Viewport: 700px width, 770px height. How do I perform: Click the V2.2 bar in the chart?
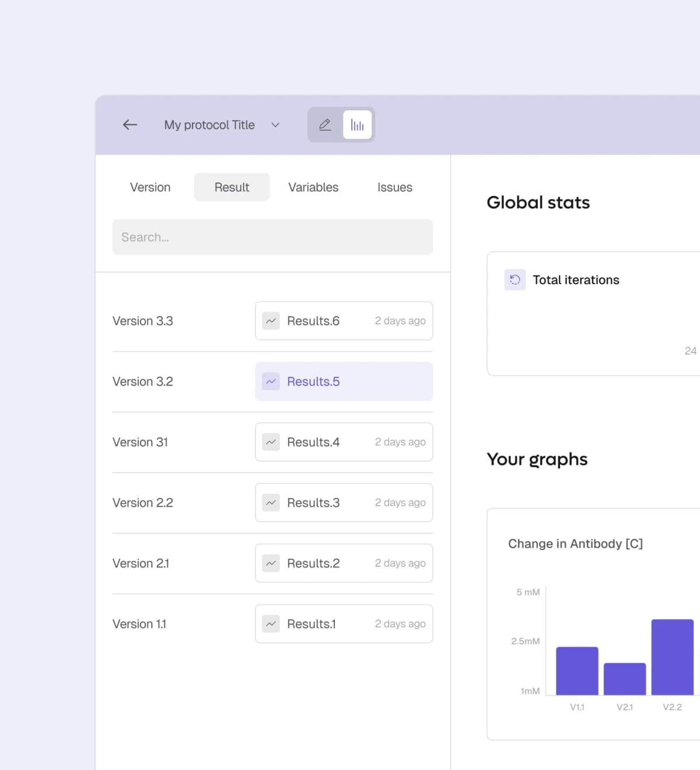tap(673, 657)
